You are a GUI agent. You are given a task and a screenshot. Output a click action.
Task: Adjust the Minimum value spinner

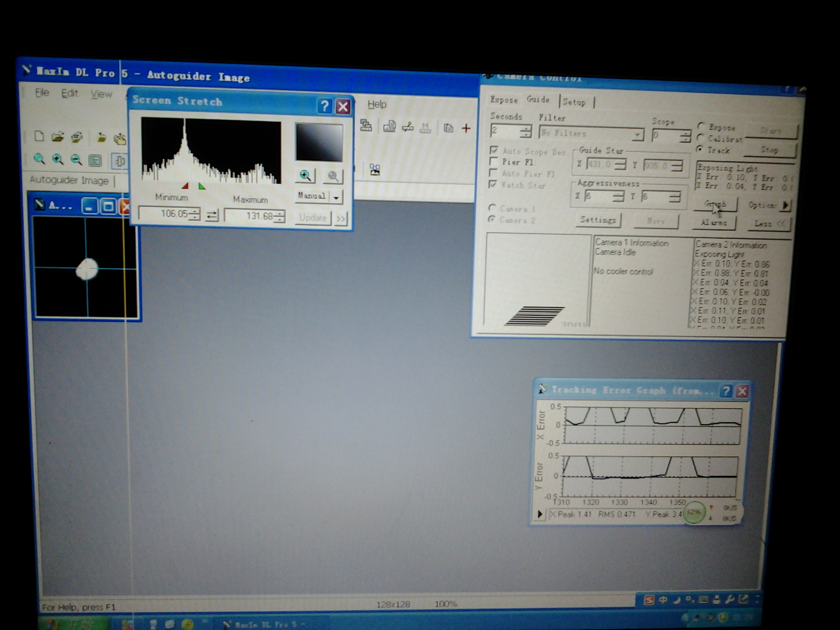click(195, 214)
